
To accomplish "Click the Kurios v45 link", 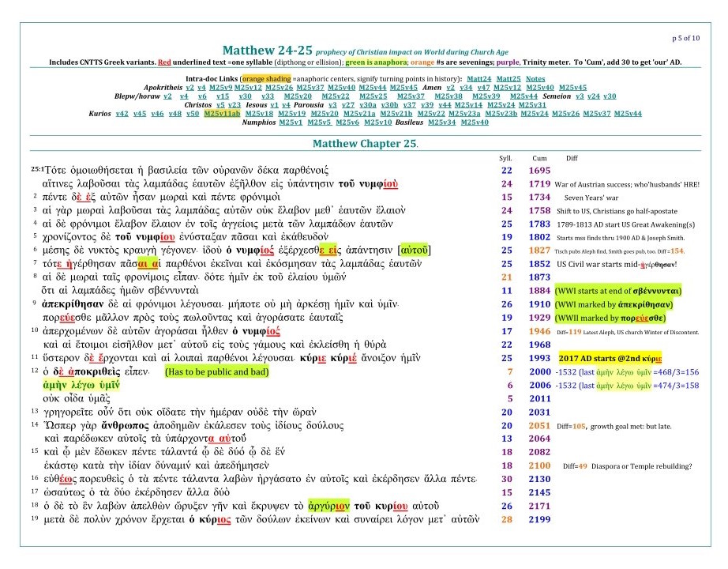I will tap(139, 114).
